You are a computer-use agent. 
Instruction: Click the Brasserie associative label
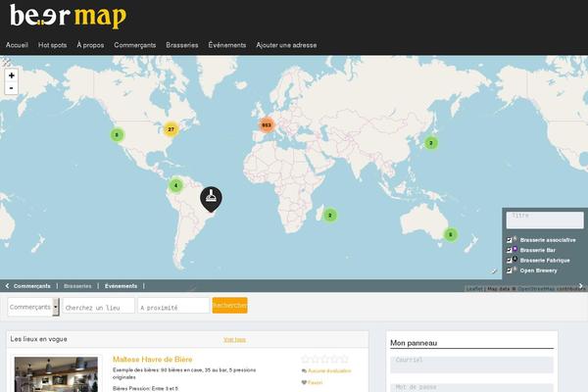(x=548, y=240)
